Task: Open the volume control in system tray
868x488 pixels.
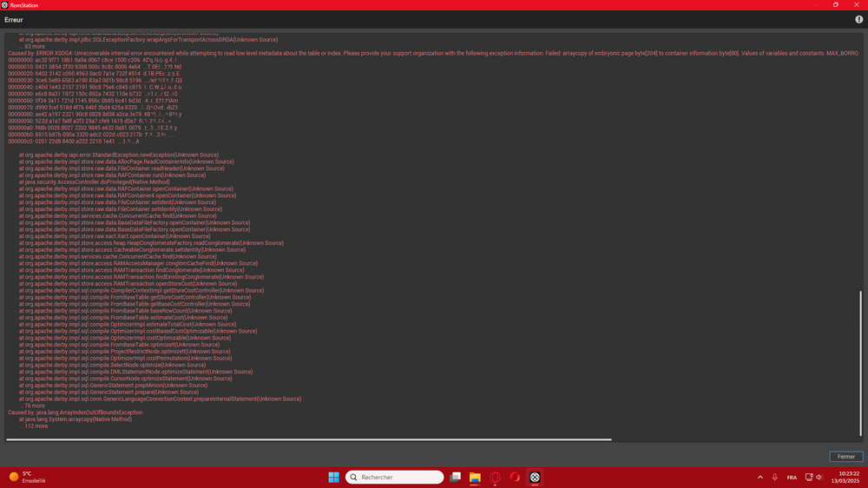Action: pos(820,477)
